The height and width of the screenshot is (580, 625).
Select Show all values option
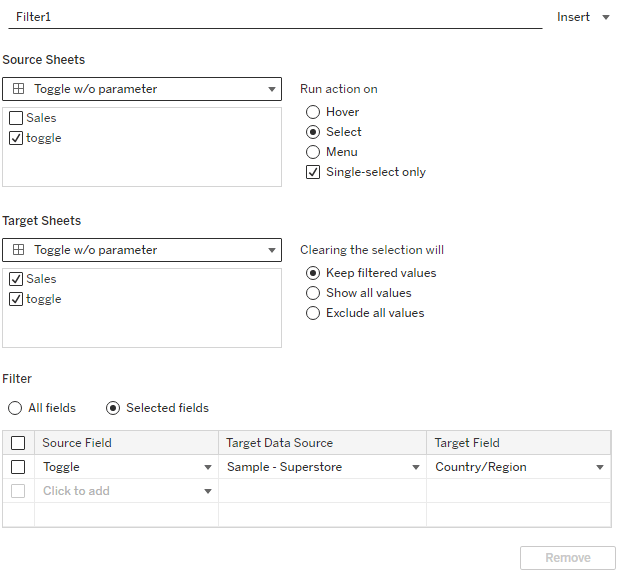(313, 293)
